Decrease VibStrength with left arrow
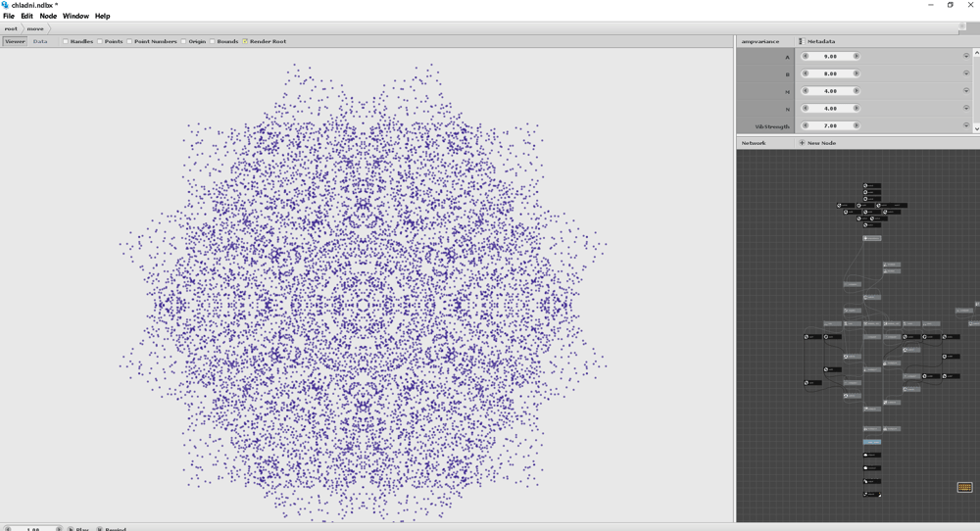 [x=805, y=126]
